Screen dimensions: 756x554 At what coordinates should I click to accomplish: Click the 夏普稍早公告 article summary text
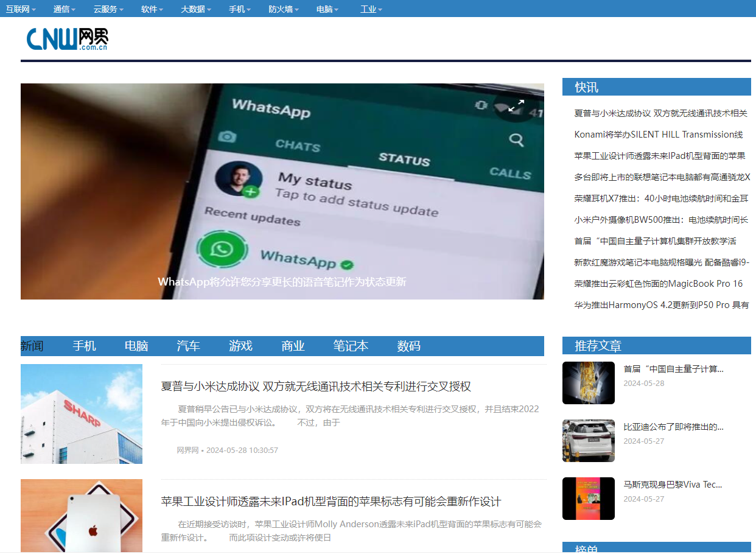click(x=350, y=416)
